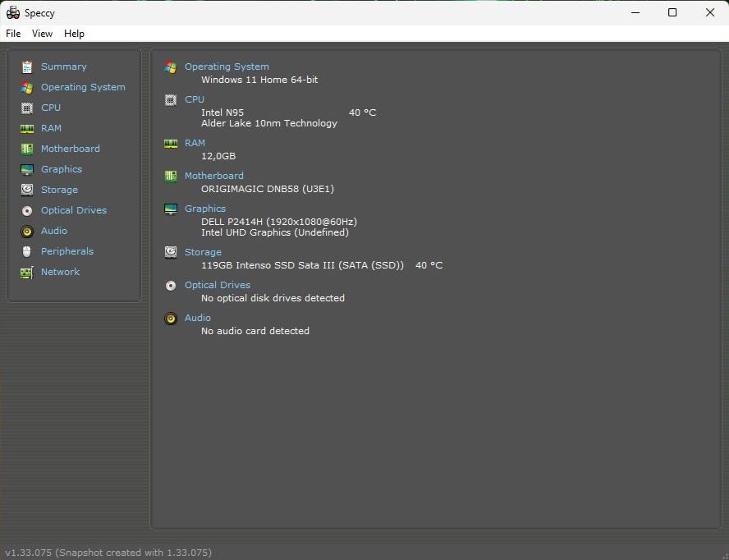The width and height of the screenshot is (729, 560).
Task: Click the Audio speaker icon in sidebar
Action: tap(27, 232)
